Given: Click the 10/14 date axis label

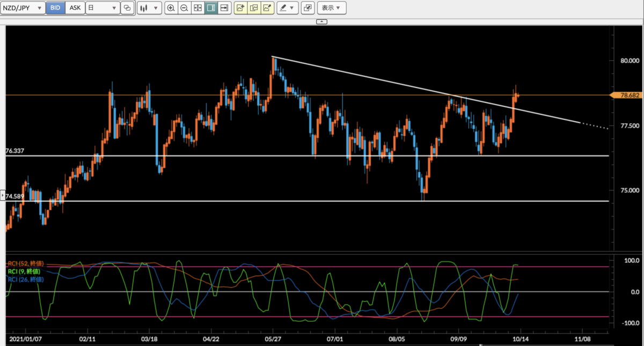Looking at the screenshot, I should click(519, 340).
